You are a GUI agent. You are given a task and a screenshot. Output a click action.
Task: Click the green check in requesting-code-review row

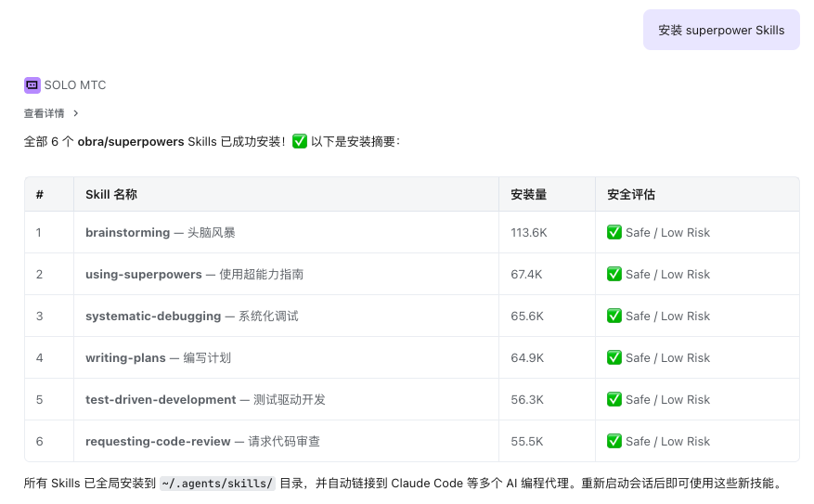tap(614, 441)
